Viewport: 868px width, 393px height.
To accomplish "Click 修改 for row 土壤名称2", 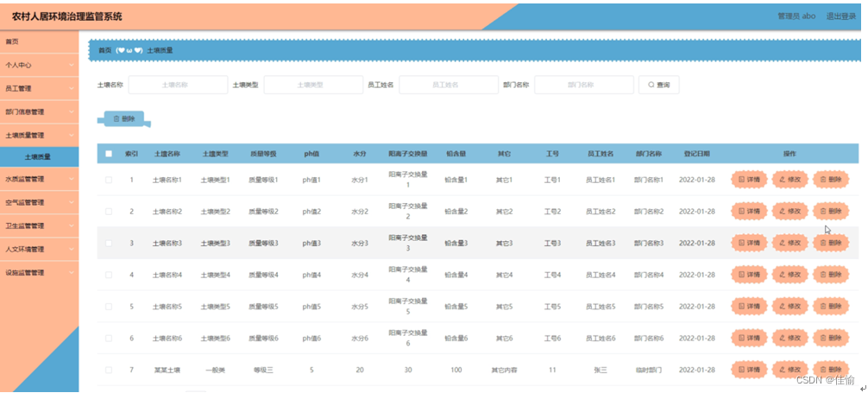I will [790, 212].
